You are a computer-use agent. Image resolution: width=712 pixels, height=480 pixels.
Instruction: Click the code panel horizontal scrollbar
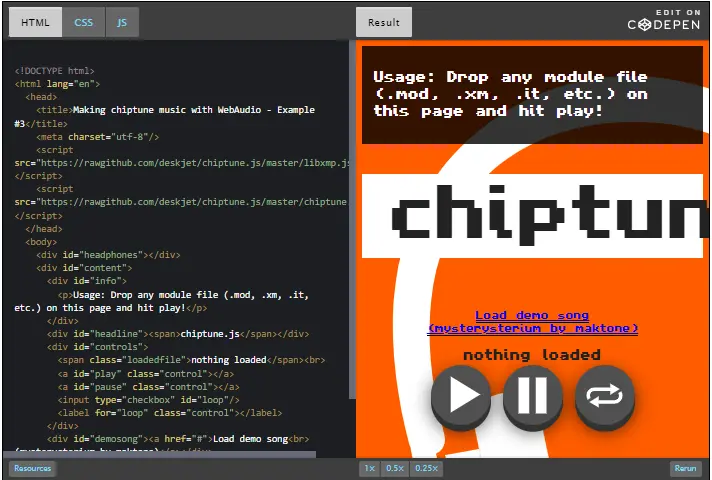pyautogui.click(x=160, y=454)
